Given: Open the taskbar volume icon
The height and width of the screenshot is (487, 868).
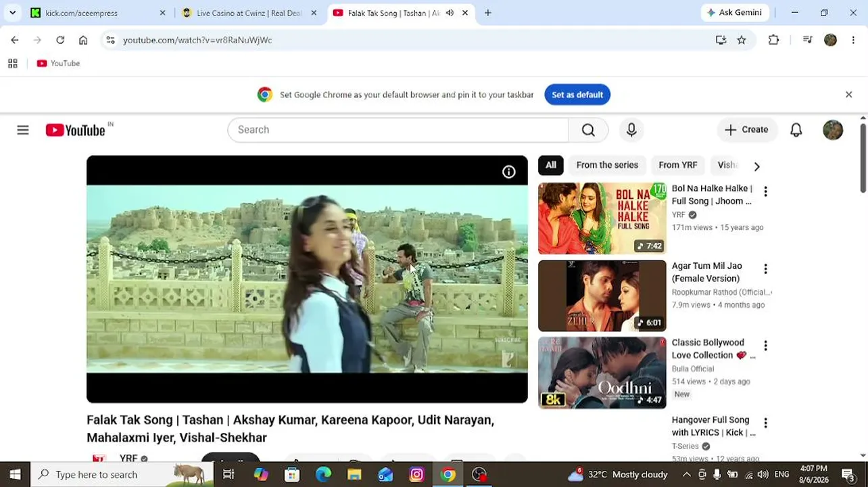Looking at the screenshot, I should (763, 475).
